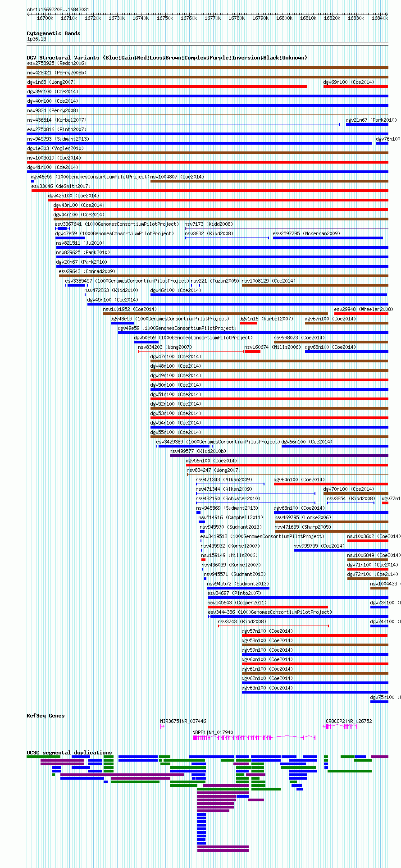Select nsv221 (Tuzun2005) label
Screen dimensions: 401x868
tap(215, 281)
